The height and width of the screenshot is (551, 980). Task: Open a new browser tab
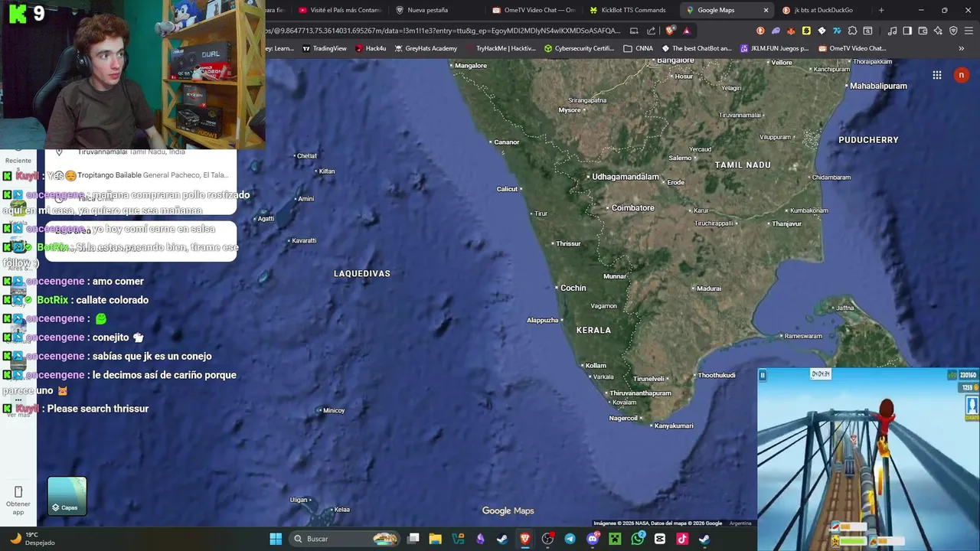point(881,10)
